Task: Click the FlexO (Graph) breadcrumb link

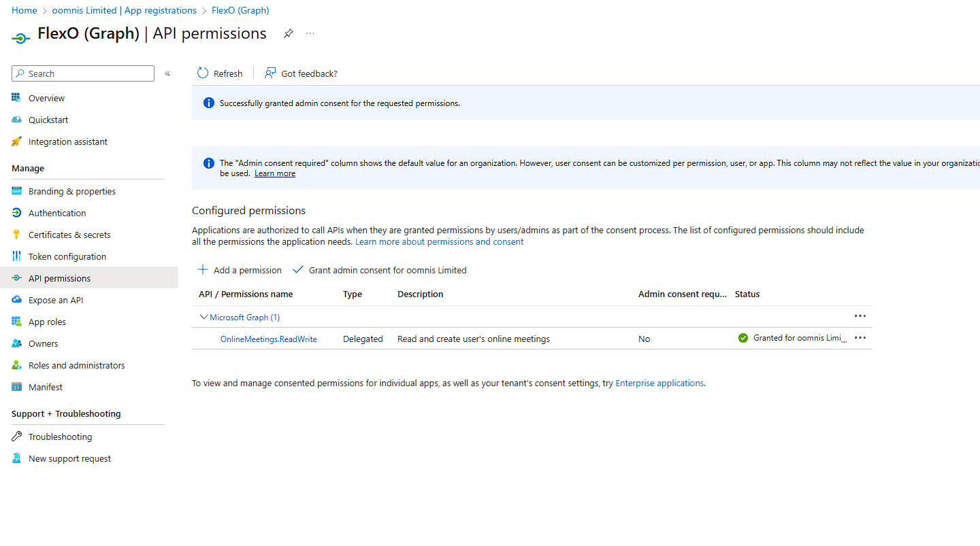Action: pyautogui.click(x=240, y=10)
